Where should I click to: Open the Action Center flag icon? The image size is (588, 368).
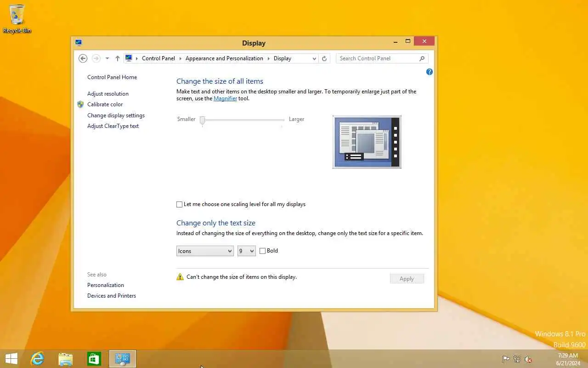[x=506, y=359]
